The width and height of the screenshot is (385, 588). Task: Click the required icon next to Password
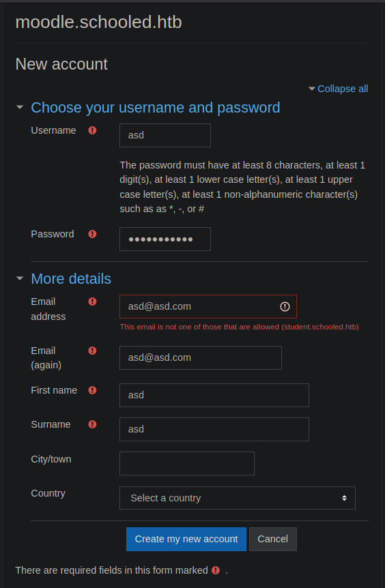pos(92,234)
